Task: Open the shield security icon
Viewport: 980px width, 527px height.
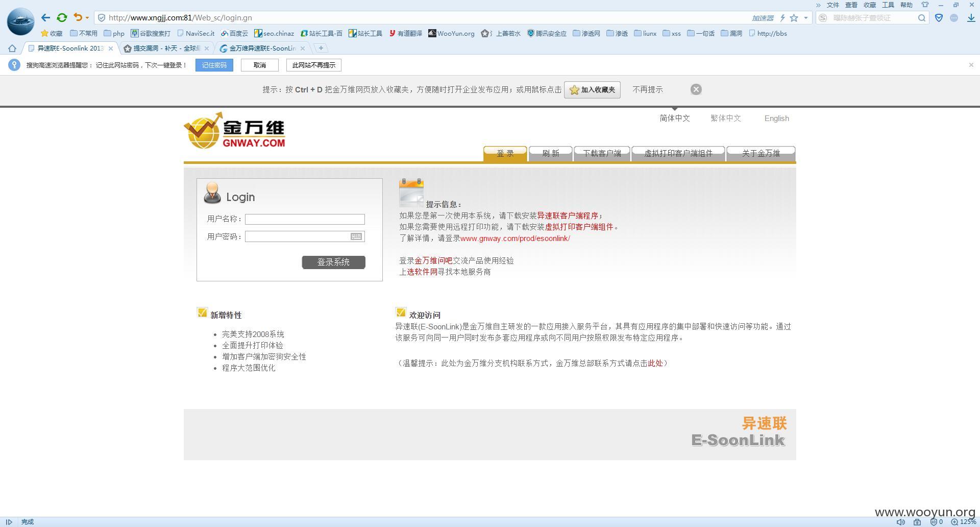Action: pos(939,18)
